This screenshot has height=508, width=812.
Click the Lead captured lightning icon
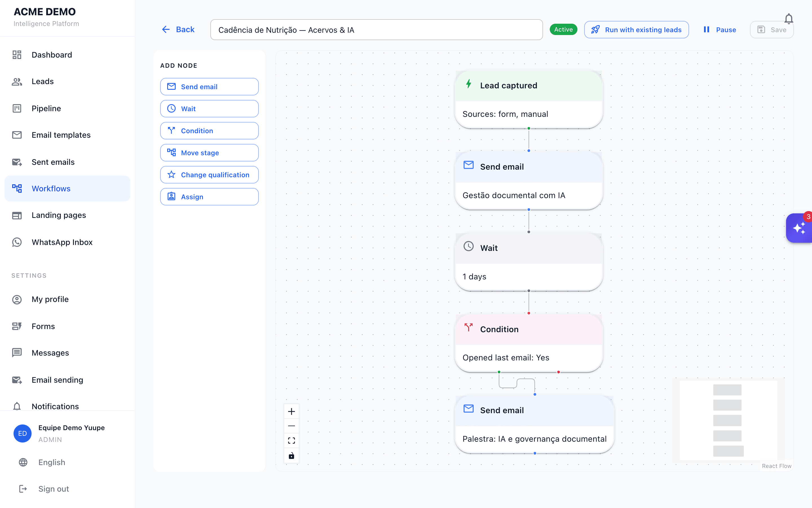tap(469, 84)
